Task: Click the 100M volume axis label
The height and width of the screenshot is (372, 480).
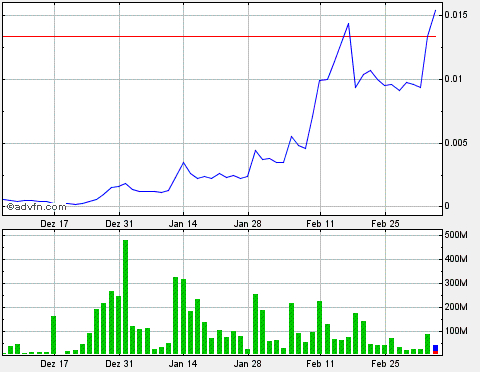Action: [456, 331]
